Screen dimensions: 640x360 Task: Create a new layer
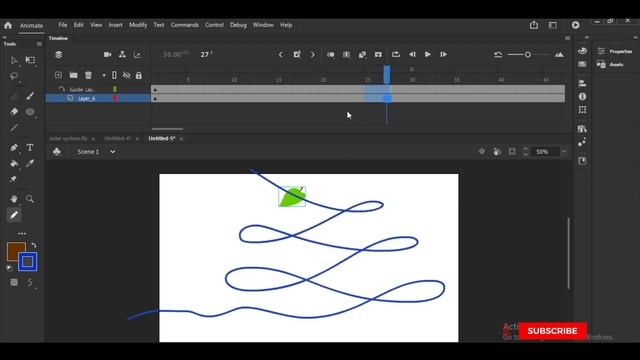click(58, 75)
